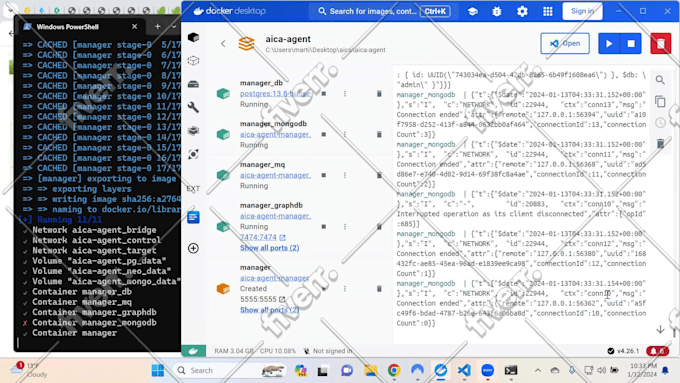Stop the manager_mongodb container
Image resolution: width=680 pixels, height=383 pixels.
coord(324,134)
